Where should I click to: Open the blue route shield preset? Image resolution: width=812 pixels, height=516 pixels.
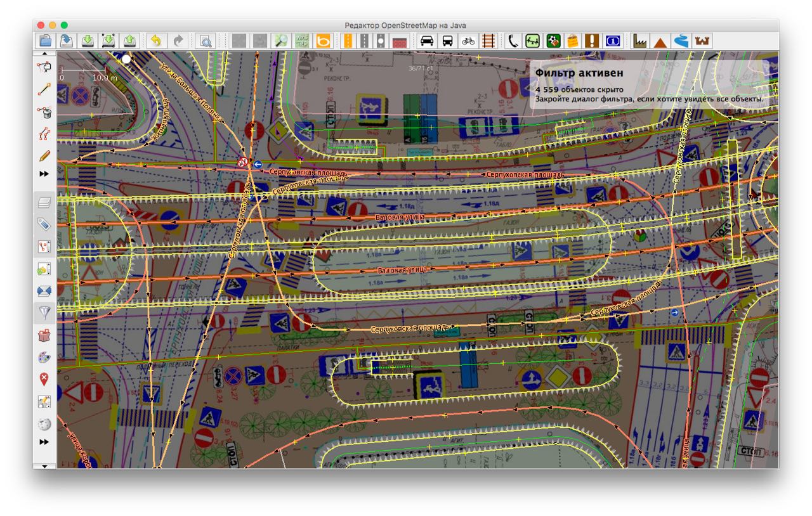613,41
